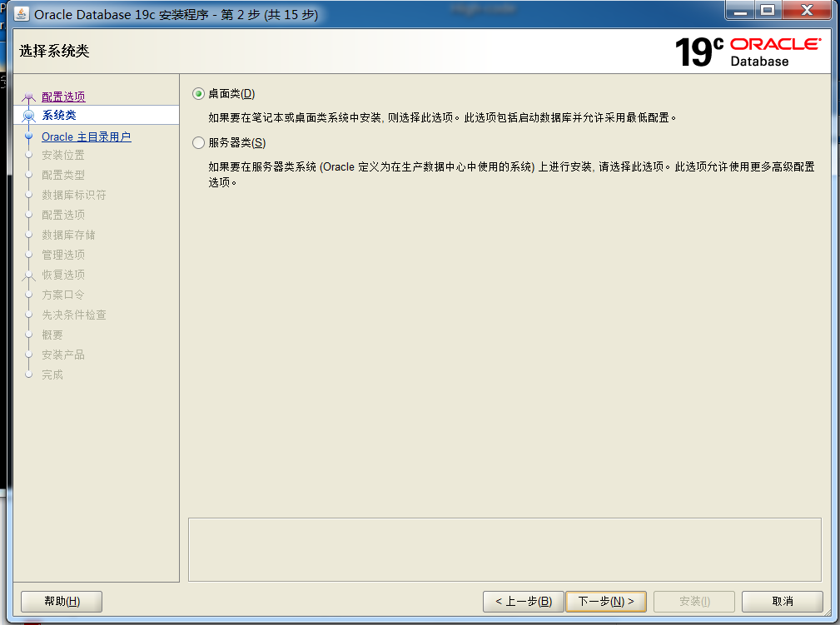The height and width of the screenshot is (625, 840).
Task: Click the 桌面类 description text
Action: tap(443, 118)
